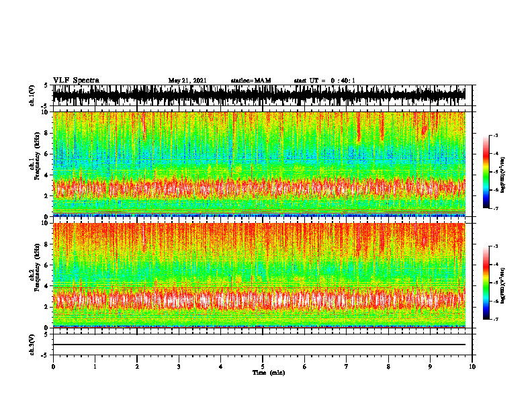
Task: Click time axis tick label "7"
Action: point(347,367)
